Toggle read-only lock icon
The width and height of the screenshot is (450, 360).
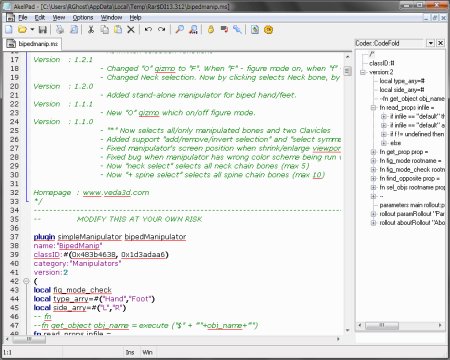(x=211, y=30)
